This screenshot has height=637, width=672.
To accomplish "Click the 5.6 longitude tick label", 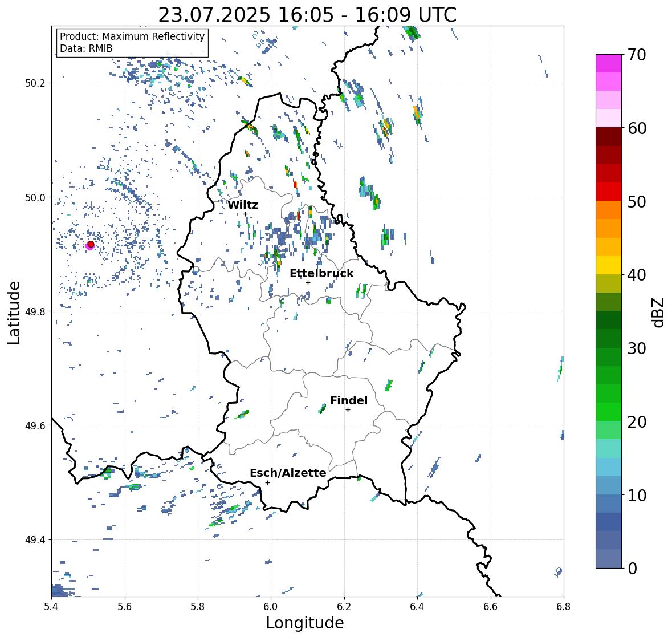I will click(x=125, y=607).
